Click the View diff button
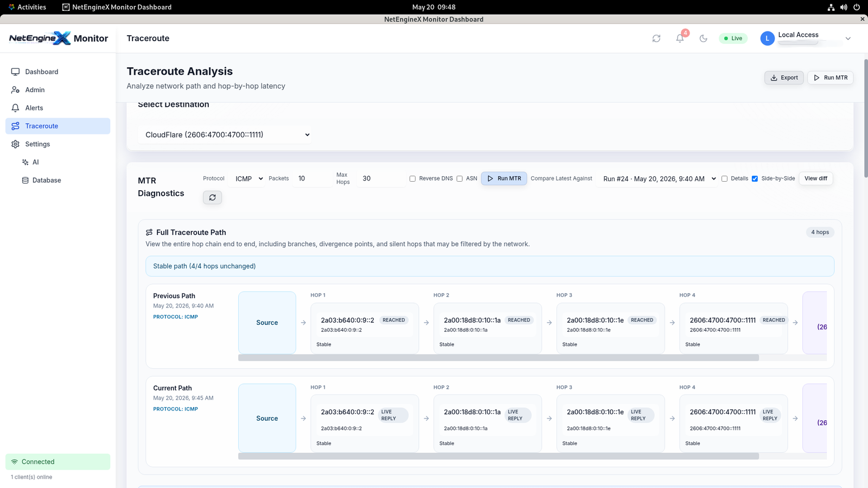The width and height of the screenshot is (868, 488). (815, 178)
